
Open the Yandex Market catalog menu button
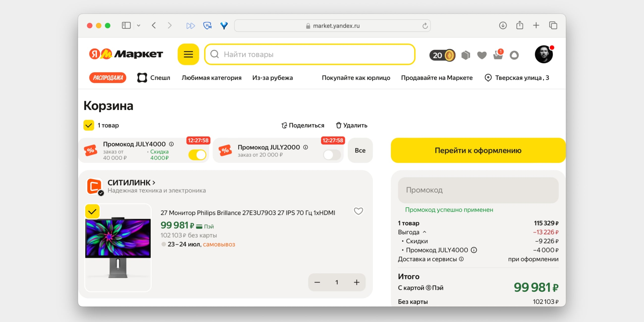point(188,54)
